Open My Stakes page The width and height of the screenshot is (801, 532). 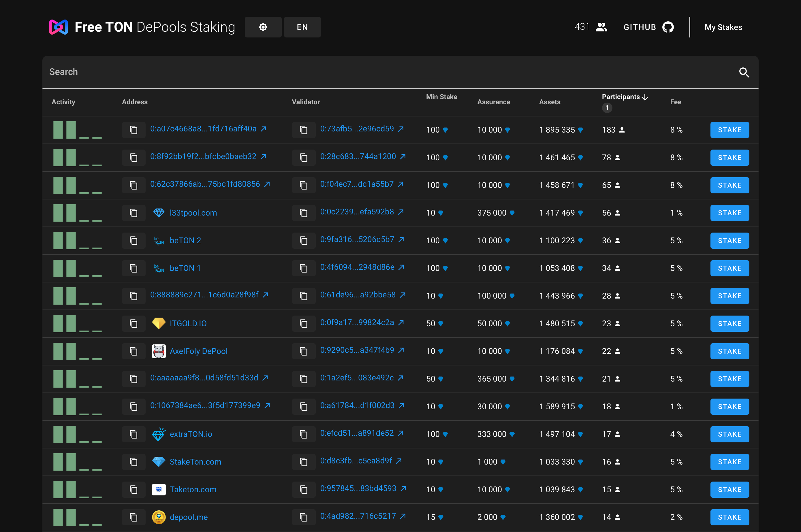click(x=723, y=27)
